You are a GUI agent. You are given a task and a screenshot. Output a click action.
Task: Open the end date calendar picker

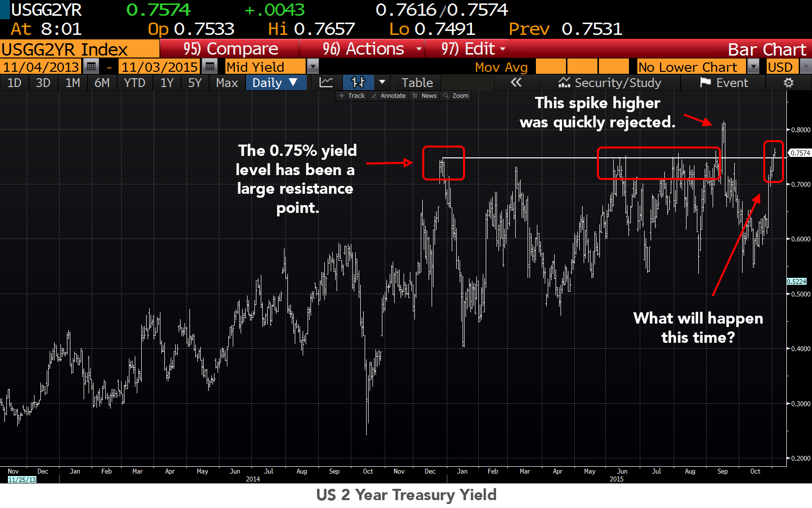pos(210,66)
